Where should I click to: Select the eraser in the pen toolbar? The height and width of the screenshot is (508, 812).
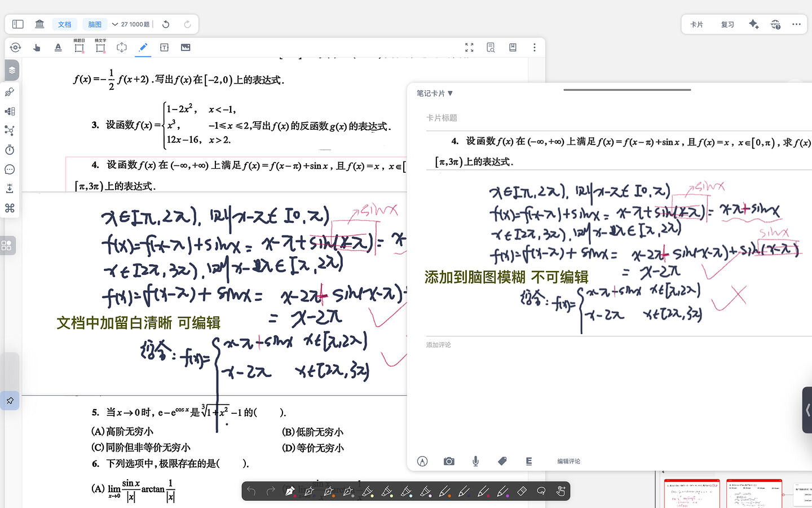[x=522, y=491]
